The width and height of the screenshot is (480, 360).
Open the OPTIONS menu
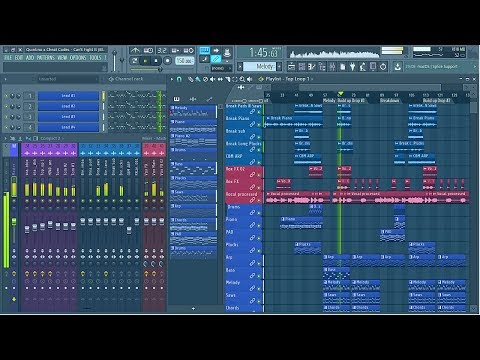(x=78, y=58)
